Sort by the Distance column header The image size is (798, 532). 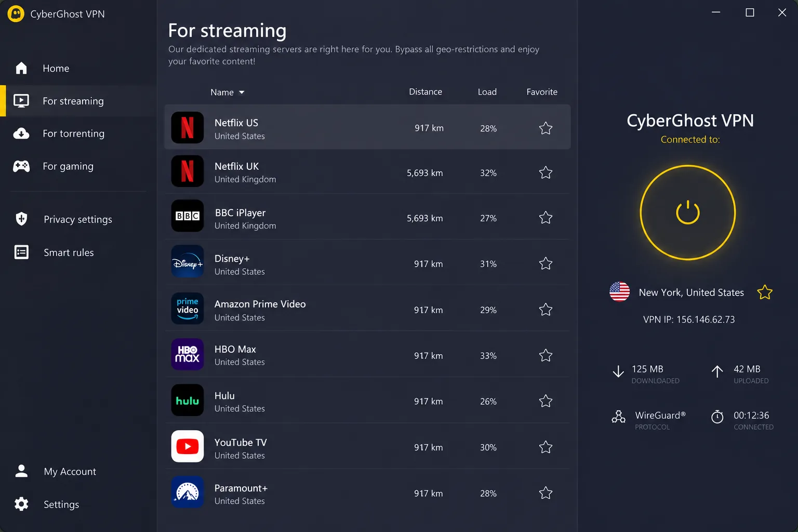[x=425, y=92]
